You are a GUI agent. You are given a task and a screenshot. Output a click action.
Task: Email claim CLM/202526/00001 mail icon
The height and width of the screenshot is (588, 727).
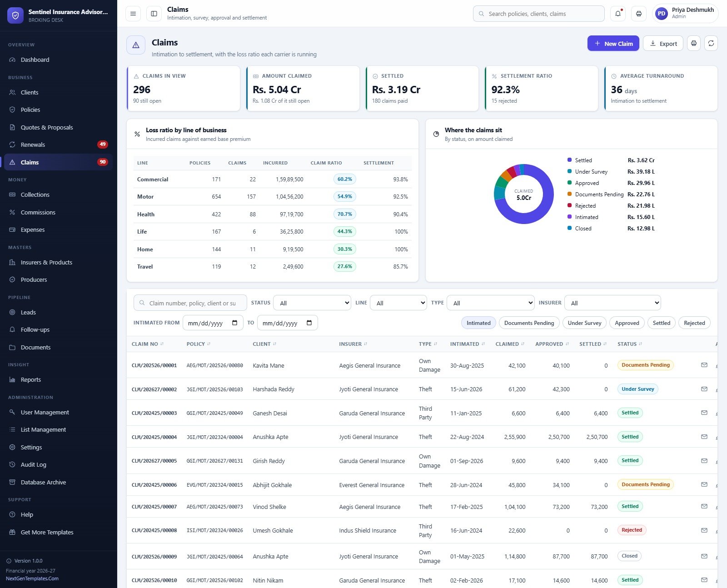(x=704, y=365)
